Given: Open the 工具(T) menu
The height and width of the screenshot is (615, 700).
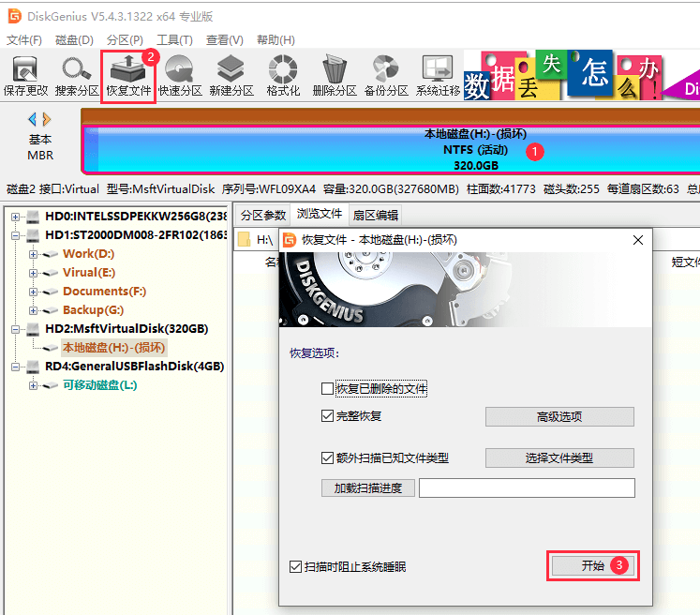Looking at the screenshot, I should [x=174, y=40].
